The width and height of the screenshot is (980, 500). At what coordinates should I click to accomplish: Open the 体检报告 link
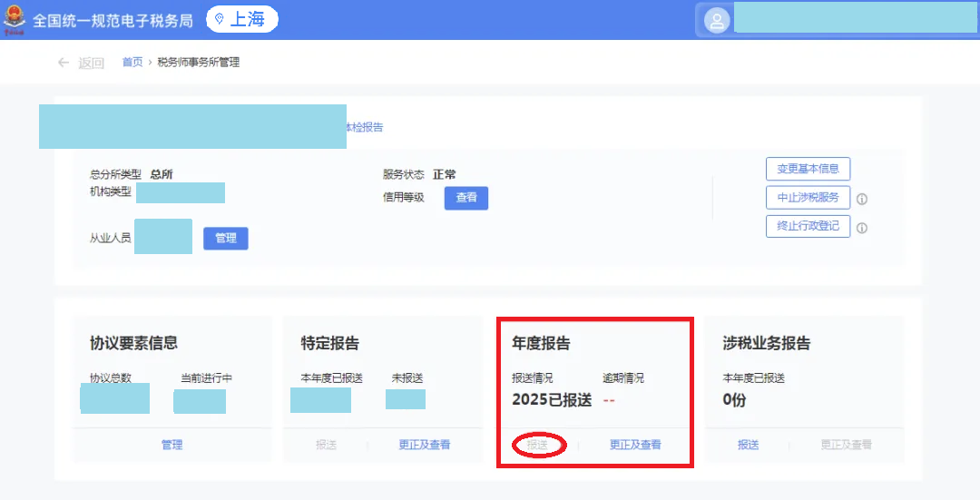(364, 127)
